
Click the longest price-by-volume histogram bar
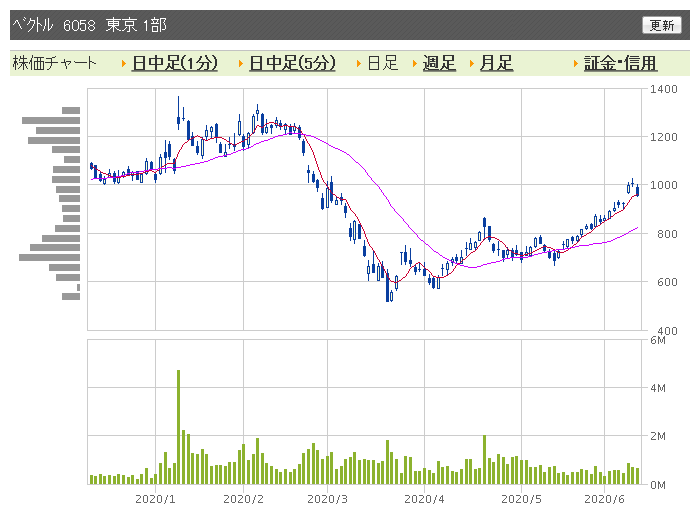tap(50, 257)
